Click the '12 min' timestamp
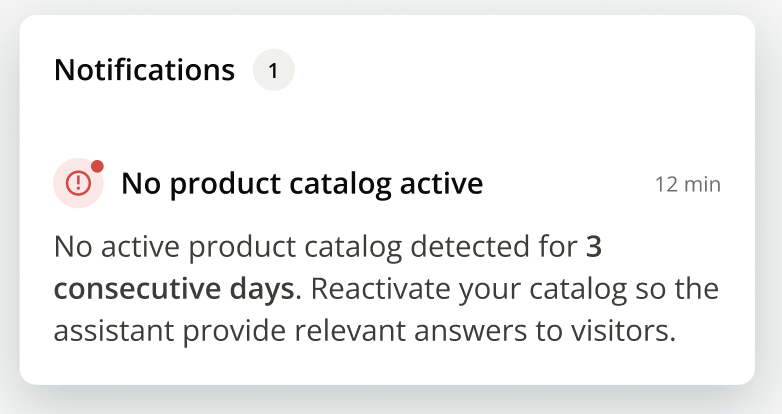This screenshot has width=782, height=414. pos(687,185)
